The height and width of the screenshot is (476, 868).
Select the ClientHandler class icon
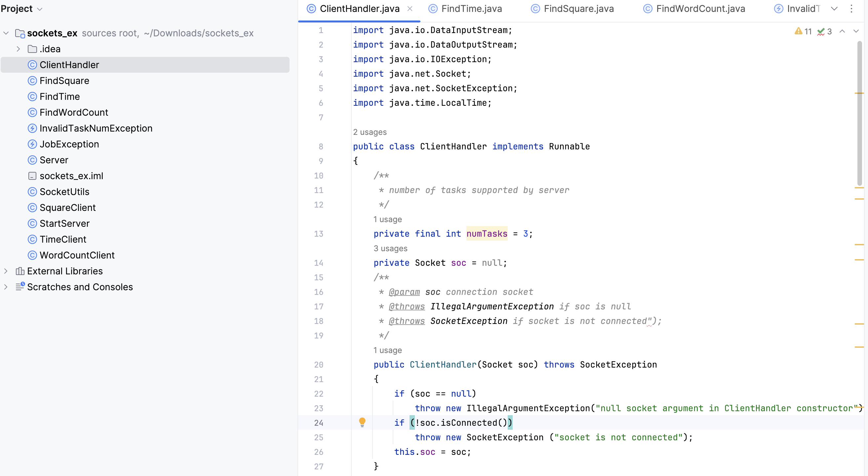point(32,65)
